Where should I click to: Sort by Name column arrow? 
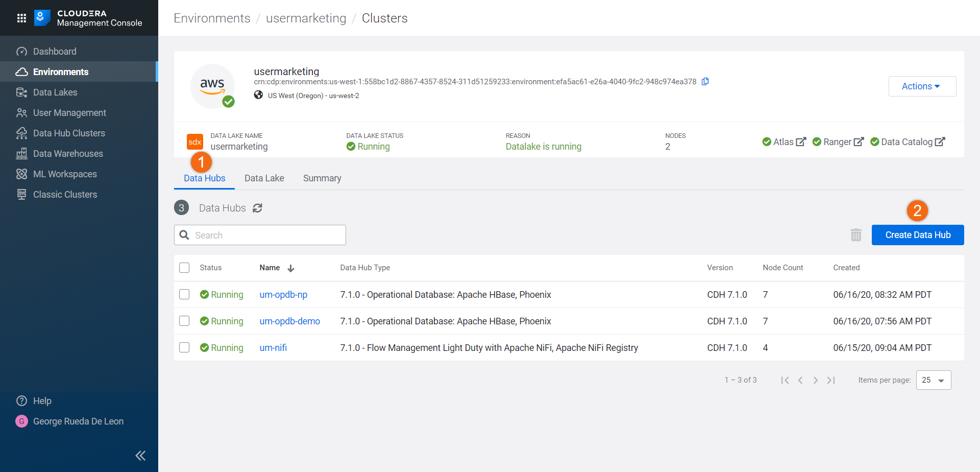(291, 268)
